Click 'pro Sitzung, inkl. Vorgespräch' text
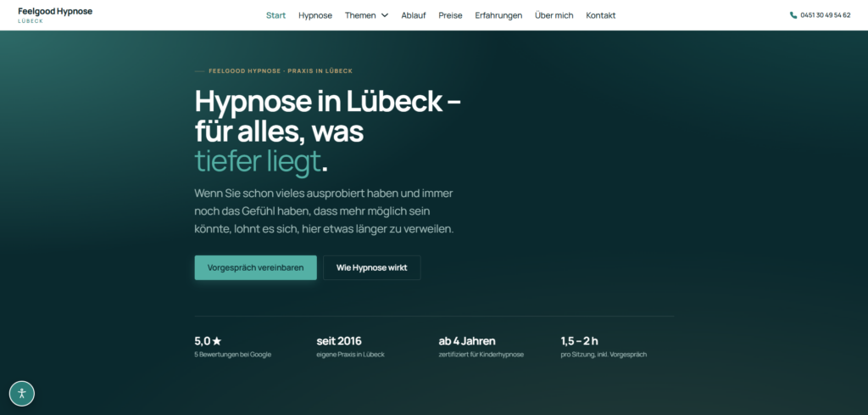The width and height of the screenshot is (868, 415). click(604, 355)
